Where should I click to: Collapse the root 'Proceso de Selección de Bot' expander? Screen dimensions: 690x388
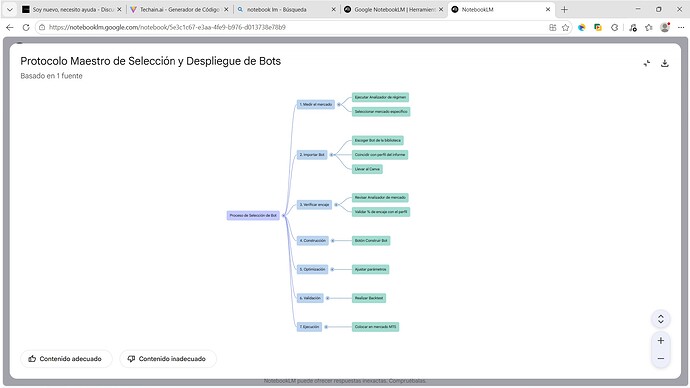(x=284, y=216)
